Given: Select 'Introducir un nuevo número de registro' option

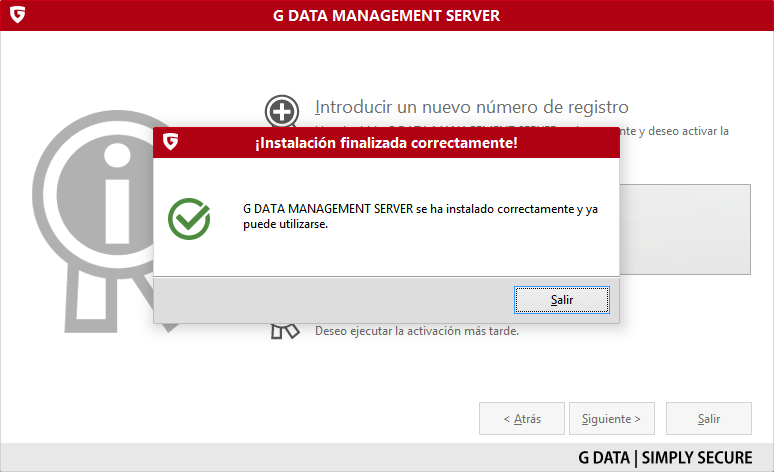Looking at the screenshot, I should tap(471, 107).
